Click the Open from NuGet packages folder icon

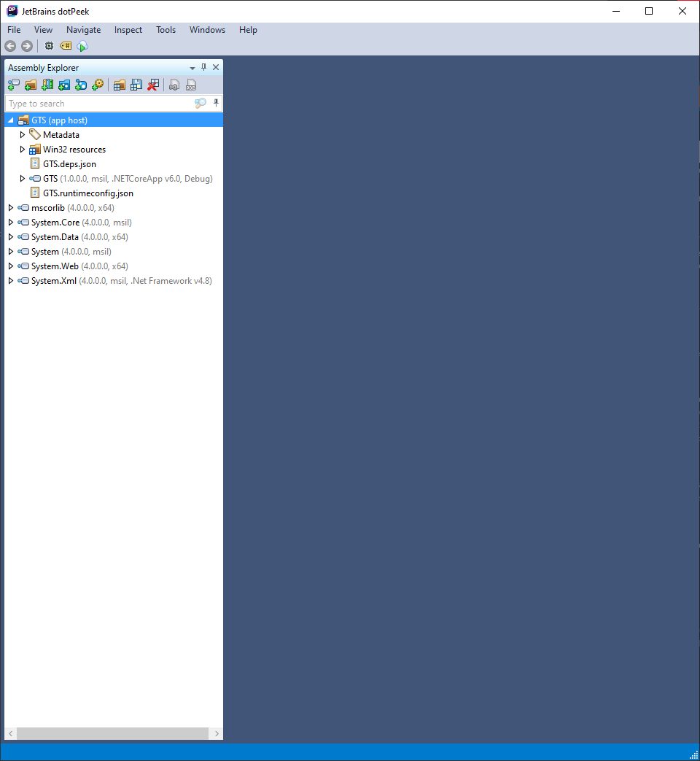[x=64, y=85]
